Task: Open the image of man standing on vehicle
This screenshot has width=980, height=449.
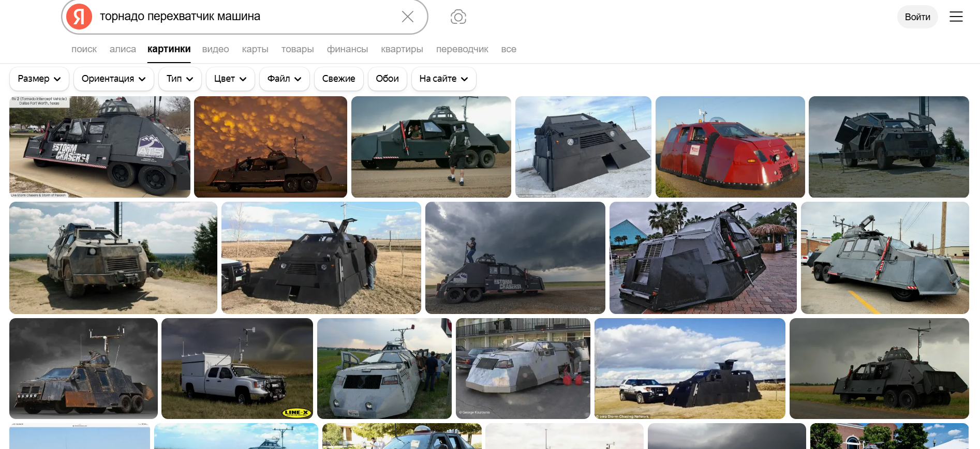Action: pyautogui.click(x=515, y=258)
